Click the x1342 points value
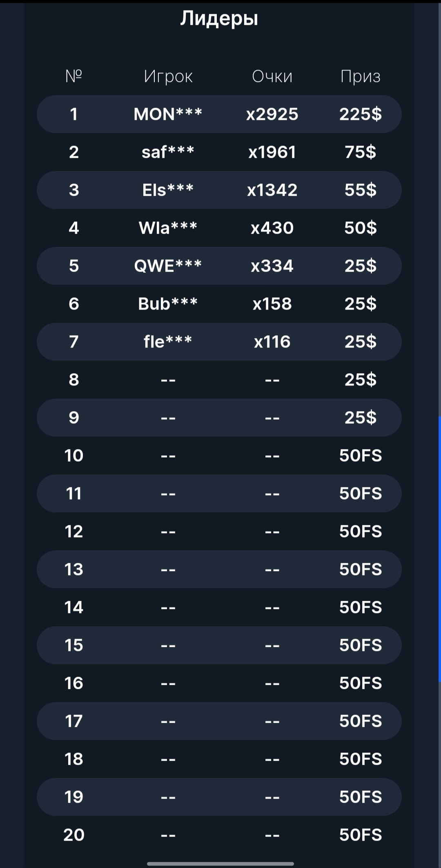 pyautogui.click(x=272, y=190)
